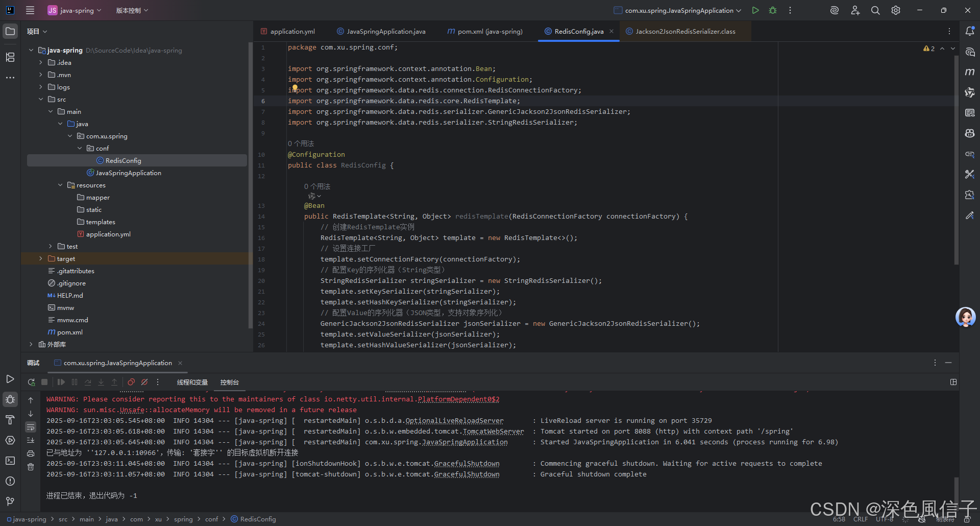Expand the 外部库 node
This screenshot has width=980, height=526.
point(31,344)
